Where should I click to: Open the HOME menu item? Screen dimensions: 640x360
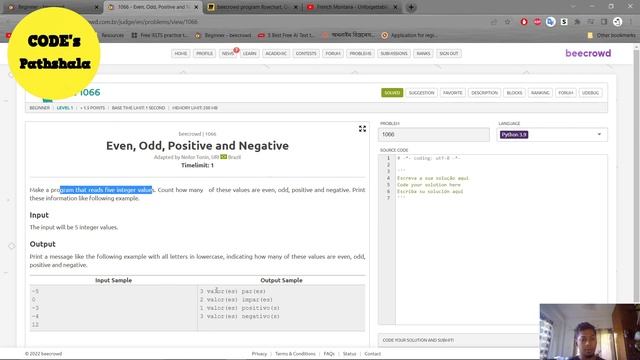[x=180, y=53]
